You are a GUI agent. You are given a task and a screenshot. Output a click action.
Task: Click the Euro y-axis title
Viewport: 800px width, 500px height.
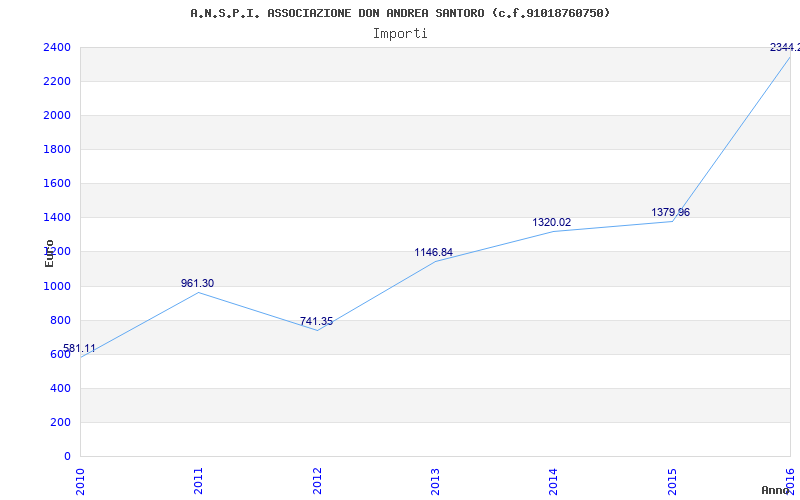(49, 253)
